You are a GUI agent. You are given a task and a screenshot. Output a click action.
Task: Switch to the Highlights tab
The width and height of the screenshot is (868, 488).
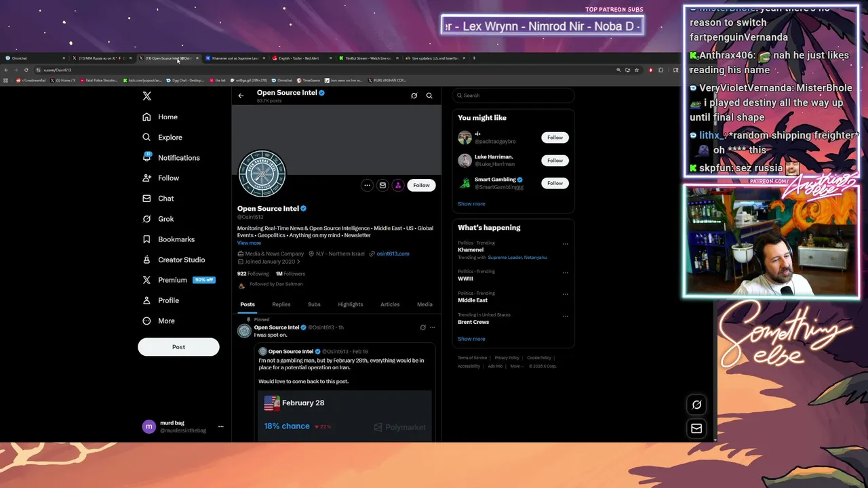(x=351, y=304)
